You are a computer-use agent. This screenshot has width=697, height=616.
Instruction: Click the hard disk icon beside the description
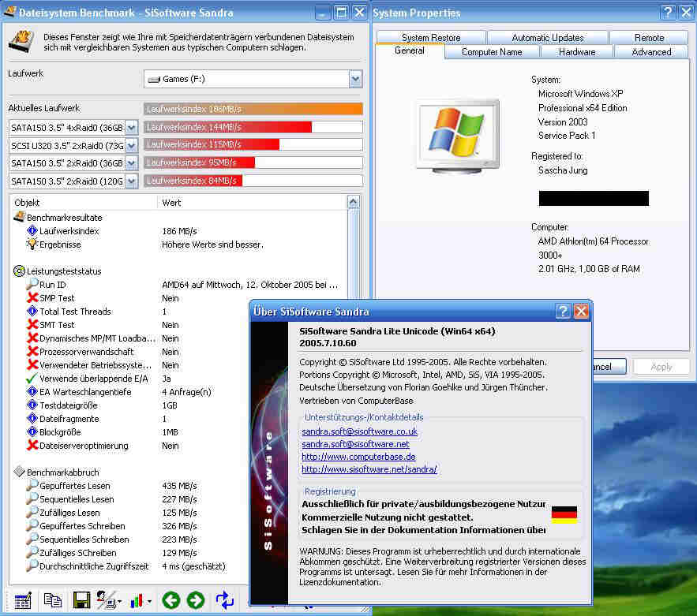[21, 42]
